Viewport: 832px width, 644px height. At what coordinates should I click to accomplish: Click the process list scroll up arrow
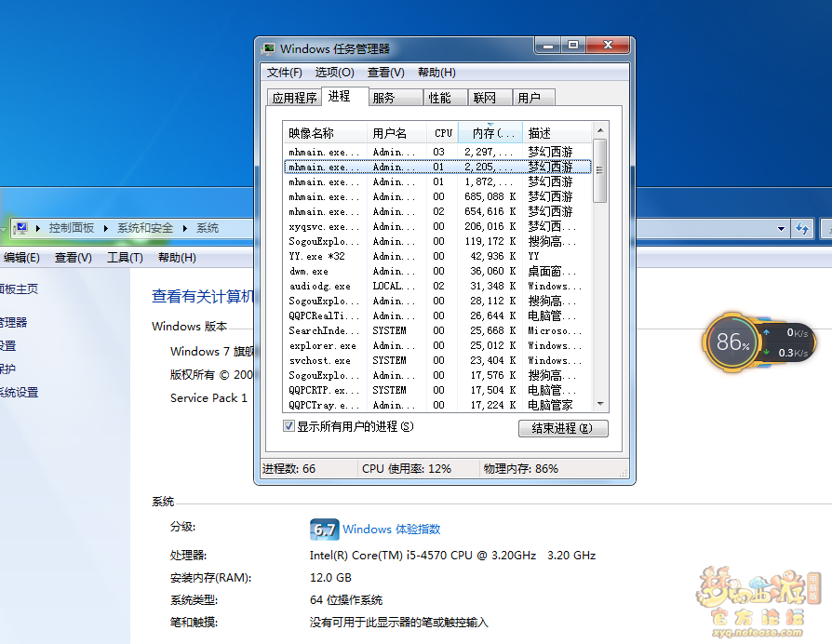point(600,130)
